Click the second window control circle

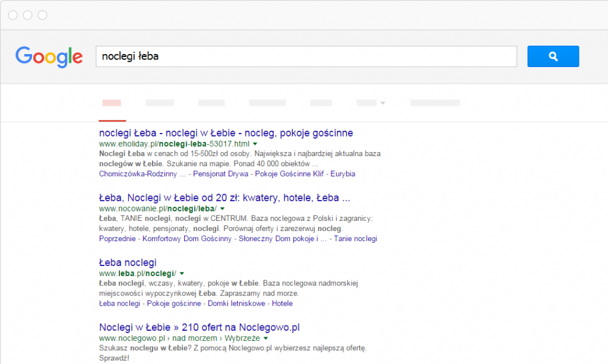tap(27, 15)
